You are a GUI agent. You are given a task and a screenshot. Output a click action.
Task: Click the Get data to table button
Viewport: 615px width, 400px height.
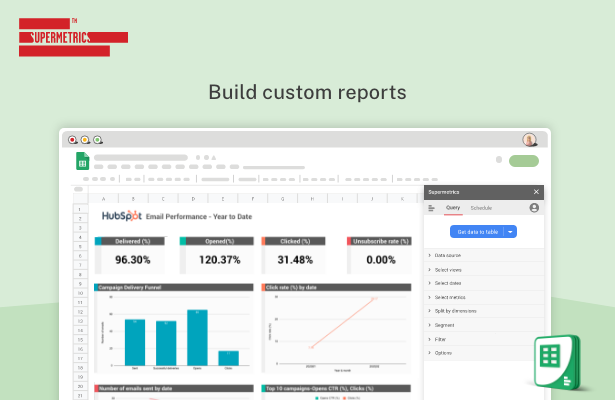pos(477,232)
